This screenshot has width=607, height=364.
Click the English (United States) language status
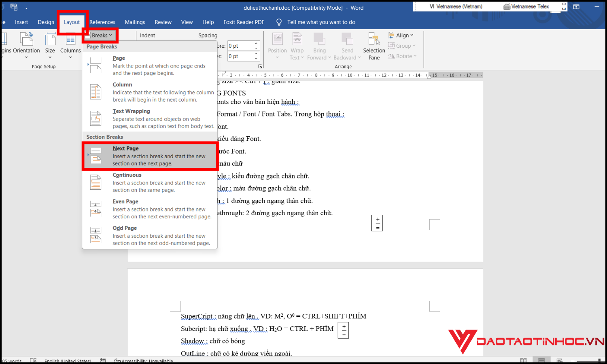click(x=68, y=361)
